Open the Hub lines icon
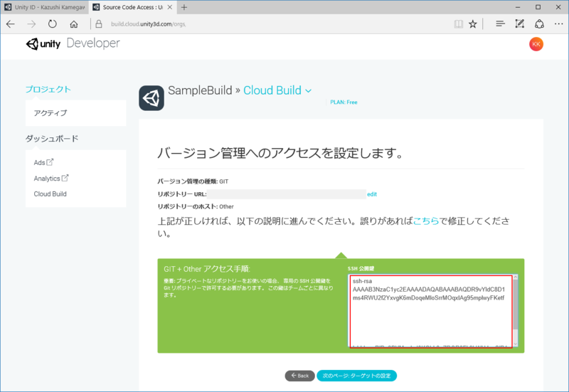This screenshot has height=392, width=569. [x=500, y=24]
